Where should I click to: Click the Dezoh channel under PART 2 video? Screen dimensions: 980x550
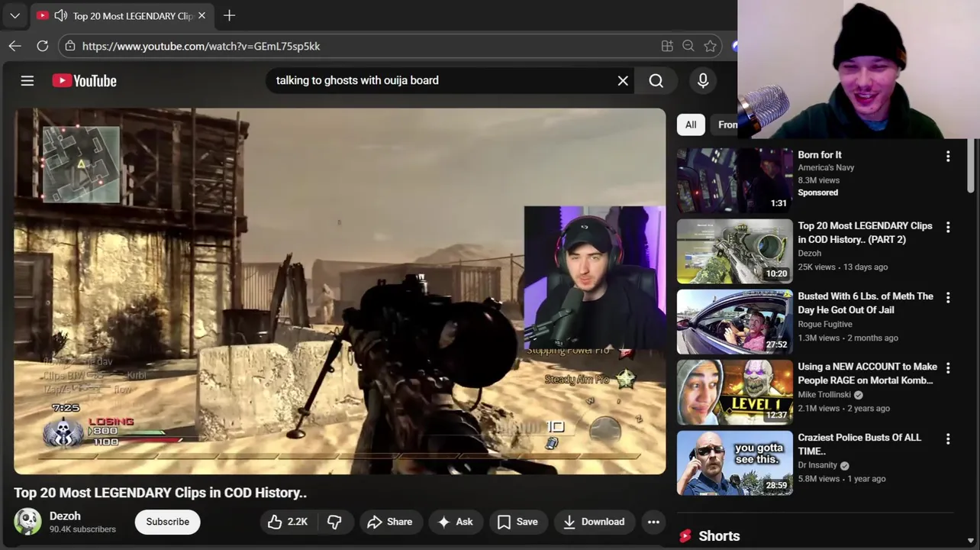(x=810, y=253)
